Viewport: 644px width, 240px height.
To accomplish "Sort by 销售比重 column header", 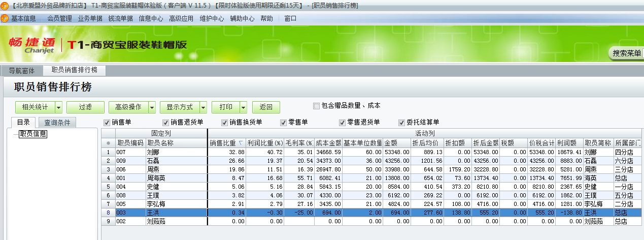I will pyautogui.click(x=227, y=143).
